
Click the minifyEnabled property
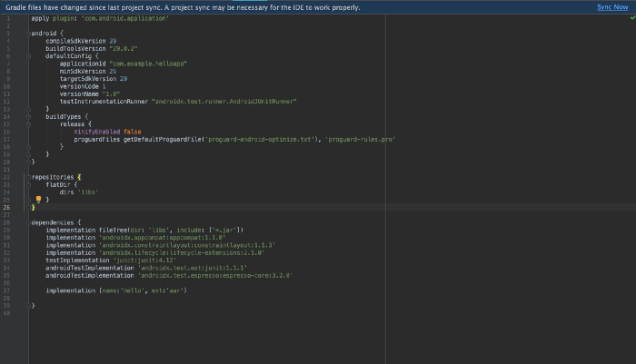[x=97, y=132]
